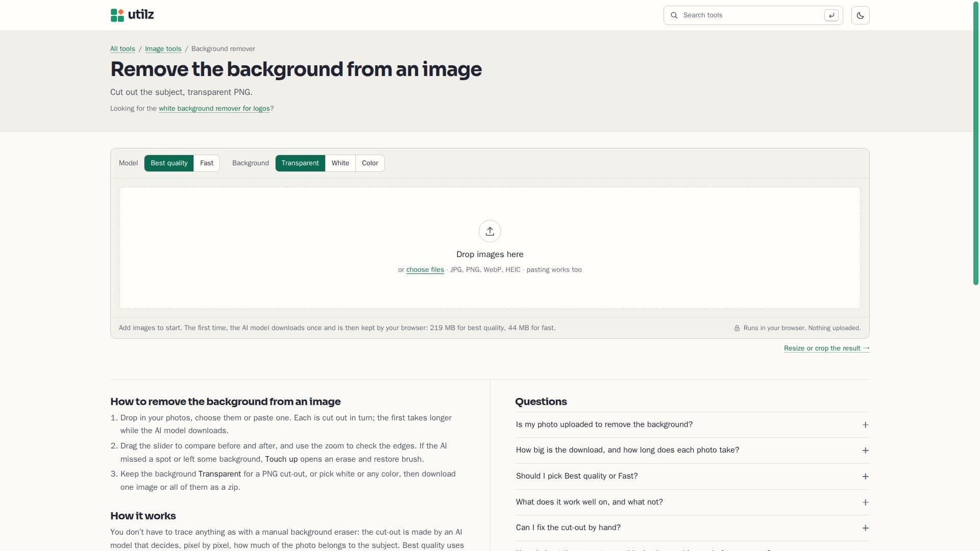Click plus icon for 'Can I fix the cut-out' question
The height and width of the screenshot is (551, 980).
pyautogui.click(x=865, y=528)
